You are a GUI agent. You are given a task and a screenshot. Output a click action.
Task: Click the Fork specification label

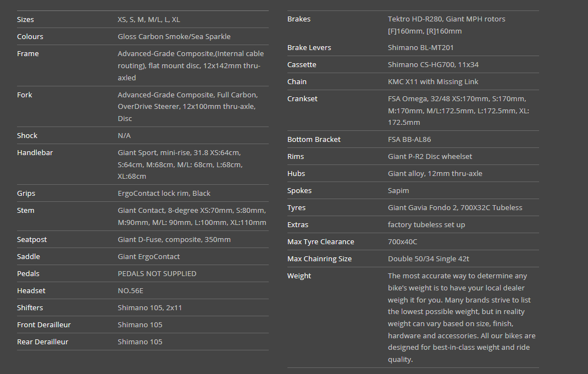coord(25,95)
